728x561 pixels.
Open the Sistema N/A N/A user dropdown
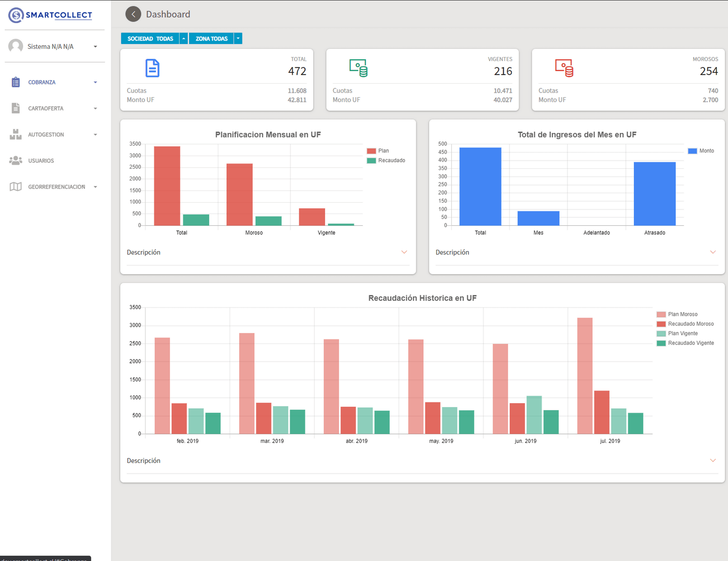pos(95,47)
